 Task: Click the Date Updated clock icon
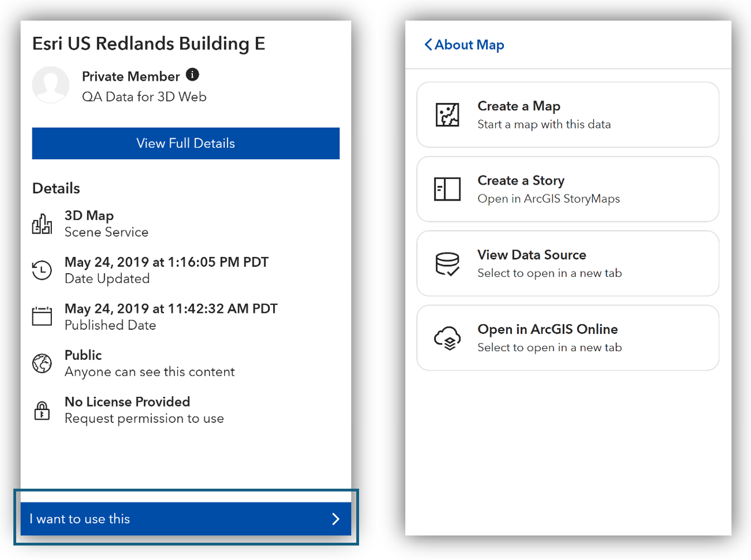pyautogui.click(x=42, y=270)
